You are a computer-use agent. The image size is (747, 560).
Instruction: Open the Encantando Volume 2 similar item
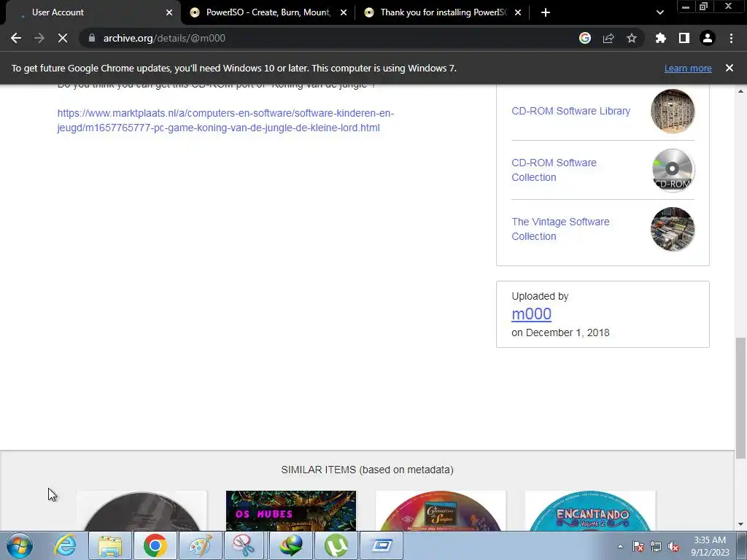point(590,511)
